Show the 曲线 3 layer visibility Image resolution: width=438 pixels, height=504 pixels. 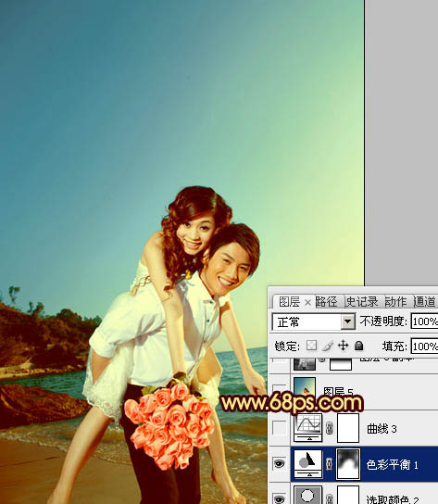[x=280, y=428]
